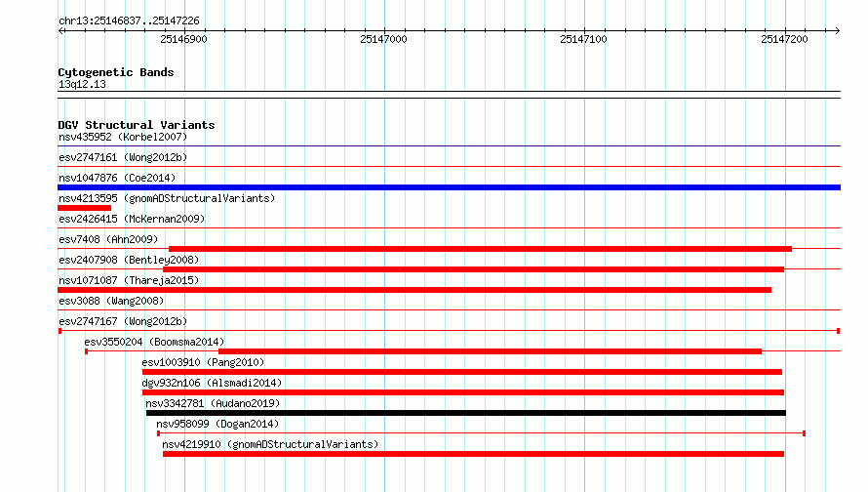Click the red esv7408 variant bar
Image resolution: width=868 pixels, height=492 pixels.
click(x=480, y=249)
